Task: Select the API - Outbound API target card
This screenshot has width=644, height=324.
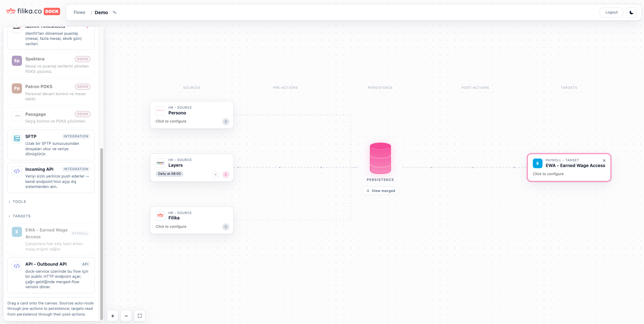Action: (51, 275)
